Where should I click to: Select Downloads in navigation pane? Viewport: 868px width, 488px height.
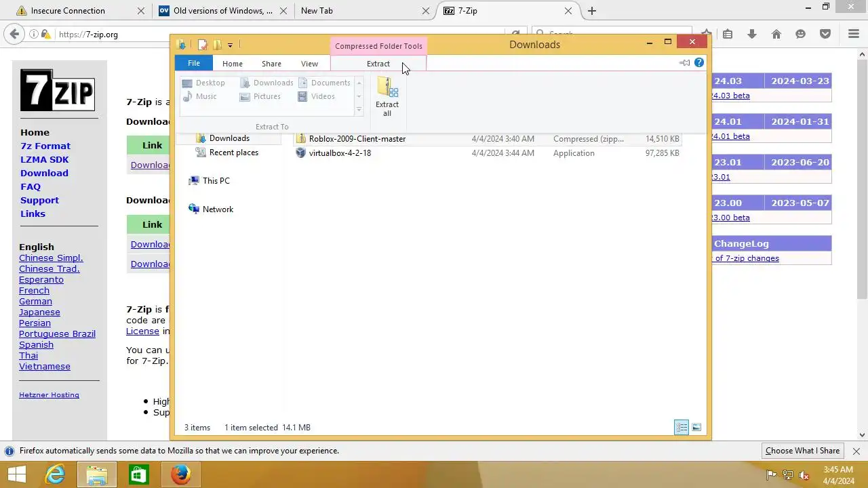[229, 138]
